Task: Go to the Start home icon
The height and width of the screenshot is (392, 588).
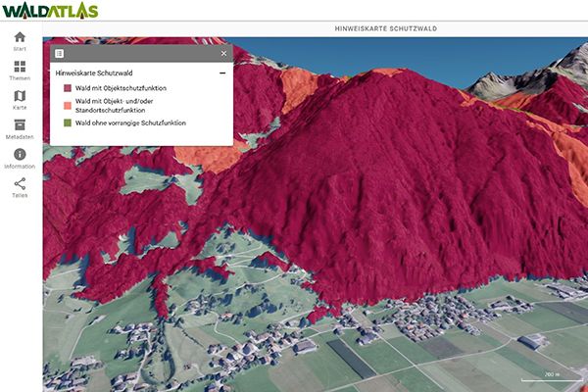Action: click(x=20, y=38)
